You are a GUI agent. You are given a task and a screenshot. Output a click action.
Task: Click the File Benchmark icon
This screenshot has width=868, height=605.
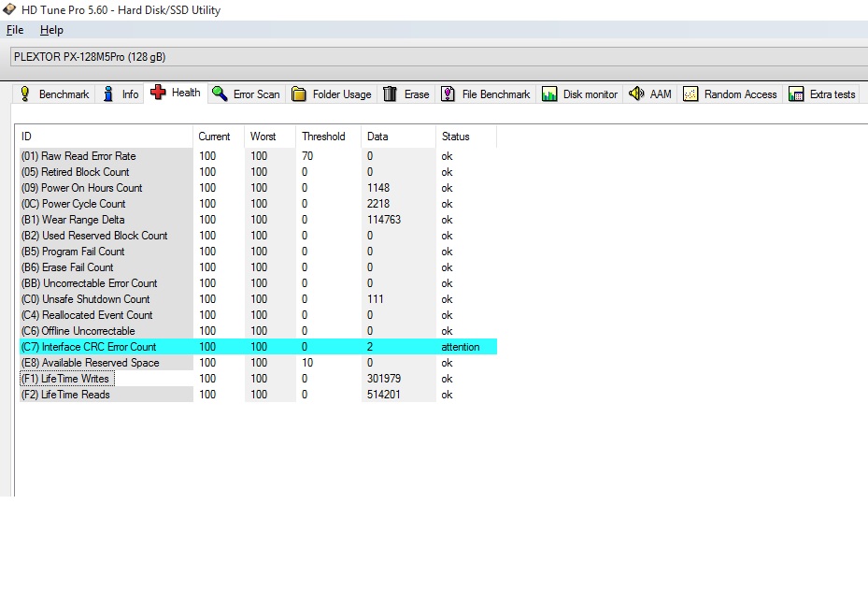click(448, 94)
